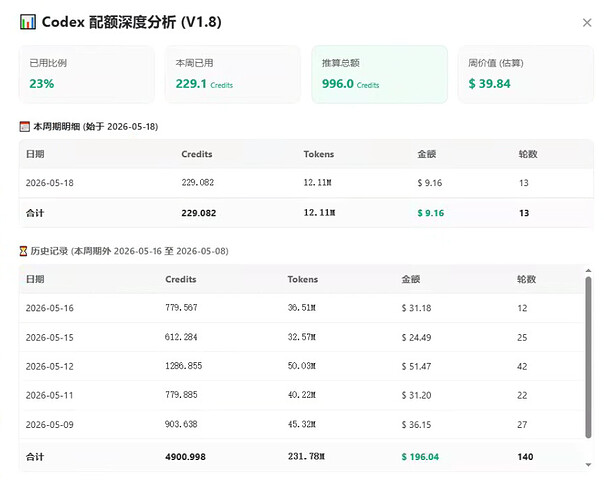Click the title Codex 配额深度分析 (V1.8)
The height and width of the screenshot is (500, 604).
131,22
